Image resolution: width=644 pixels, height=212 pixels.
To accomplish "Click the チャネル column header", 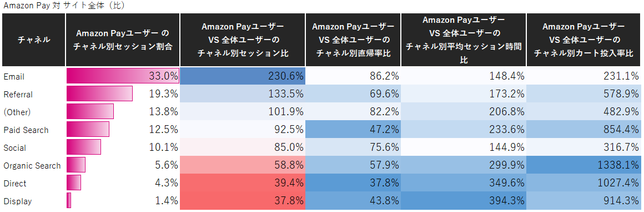I will [x=34, y=40].
